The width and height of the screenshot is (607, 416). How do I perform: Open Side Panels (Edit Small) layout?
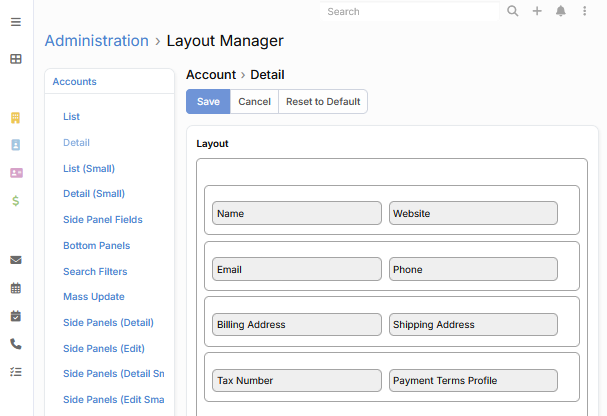[x=113, y=400]
